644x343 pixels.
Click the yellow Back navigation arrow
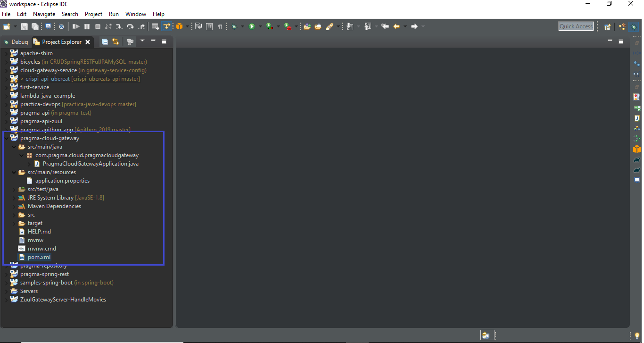click(x=396, y=27)
